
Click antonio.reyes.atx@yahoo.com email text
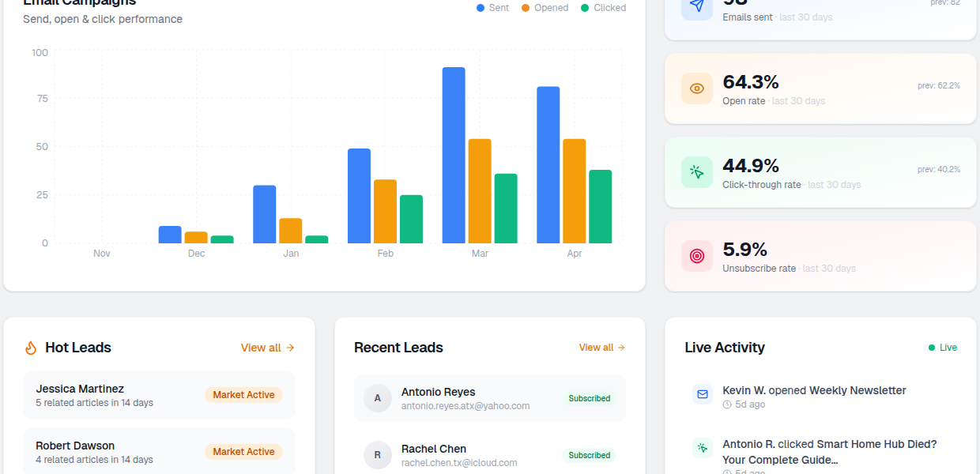465,406
